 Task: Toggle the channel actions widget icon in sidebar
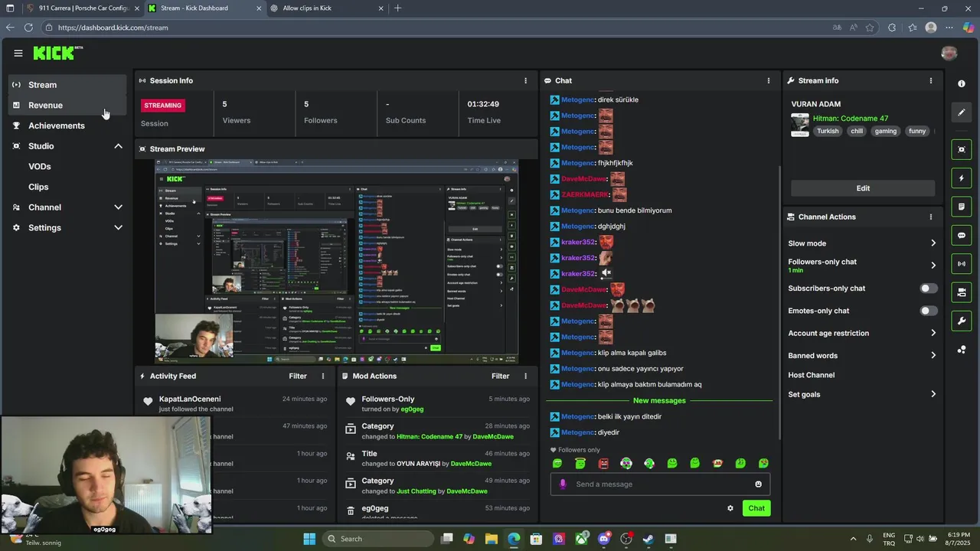962,292
